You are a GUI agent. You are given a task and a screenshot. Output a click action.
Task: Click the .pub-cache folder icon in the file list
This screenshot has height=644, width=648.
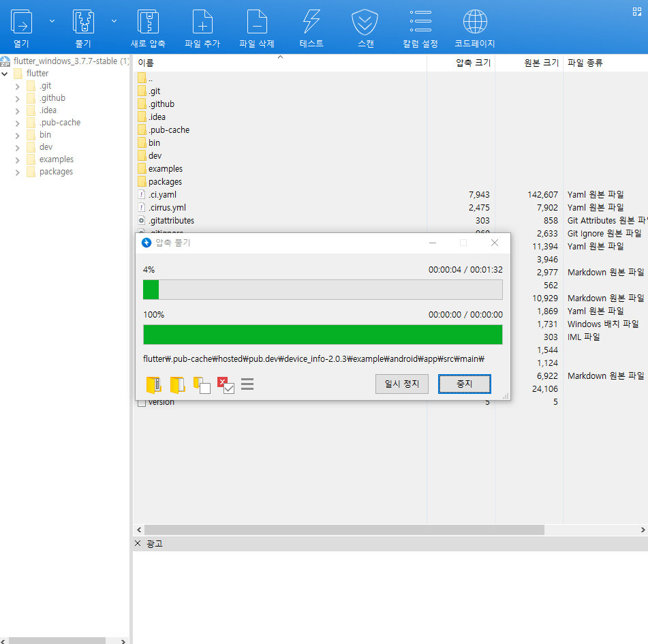[142, 129]
